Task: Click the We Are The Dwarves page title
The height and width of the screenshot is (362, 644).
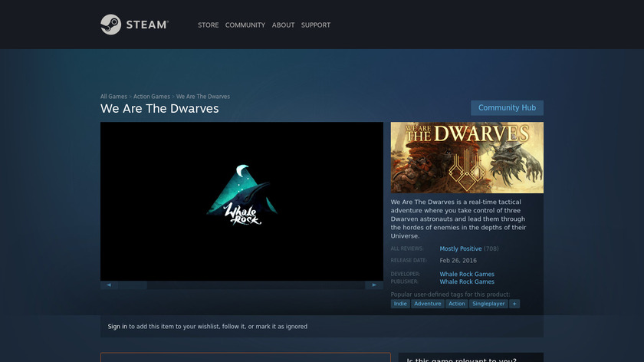Action: [x=159, y=108]
